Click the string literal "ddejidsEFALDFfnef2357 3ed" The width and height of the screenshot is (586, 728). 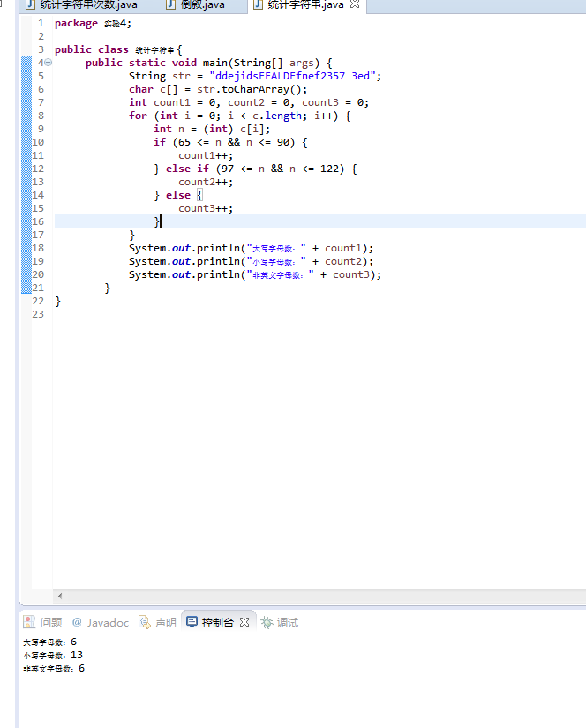(x=292, y=76)
